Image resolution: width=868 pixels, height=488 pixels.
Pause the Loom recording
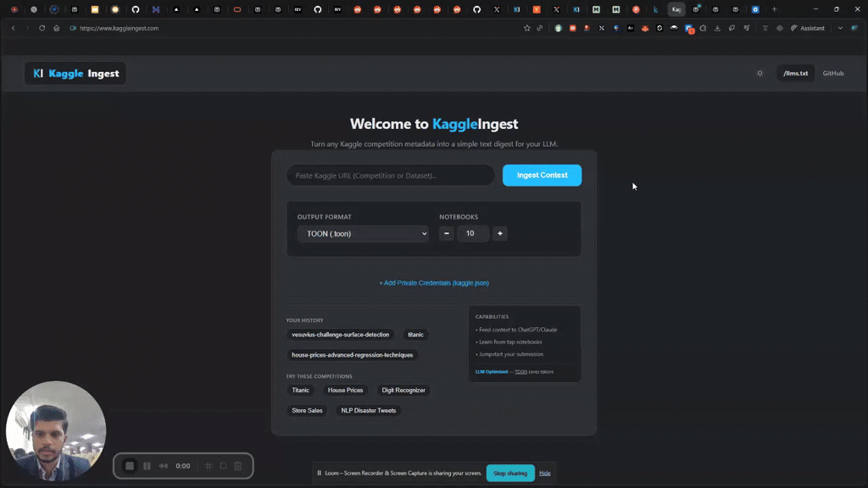pos(147,466)
